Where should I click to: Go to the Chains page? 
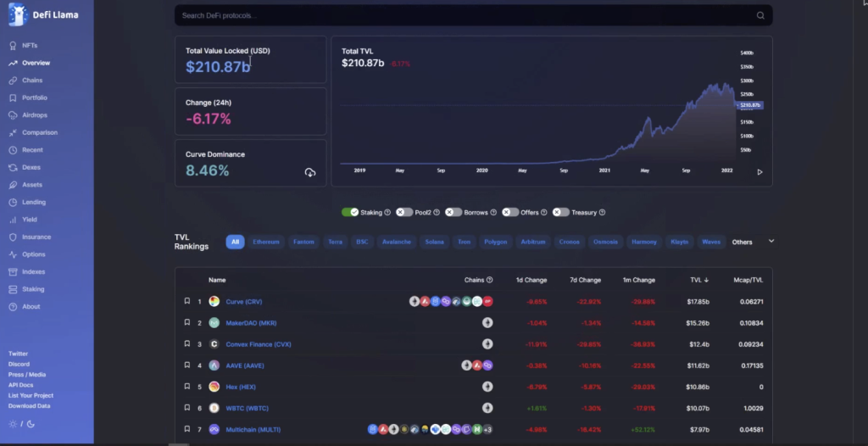tap(32, 81)
